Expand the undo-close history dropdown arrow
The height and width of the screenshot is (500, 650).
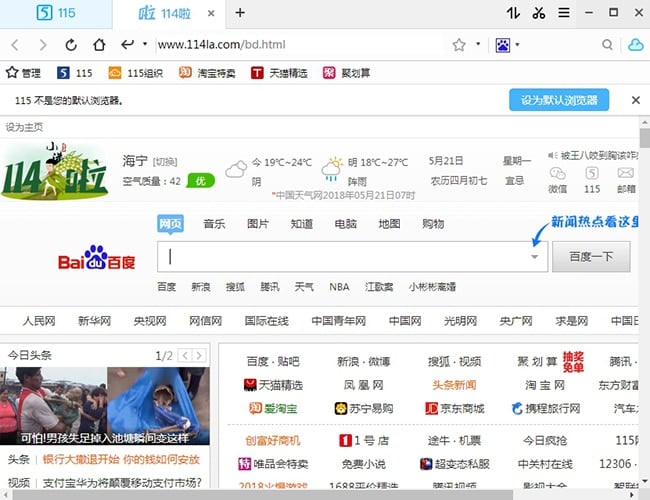145,45
